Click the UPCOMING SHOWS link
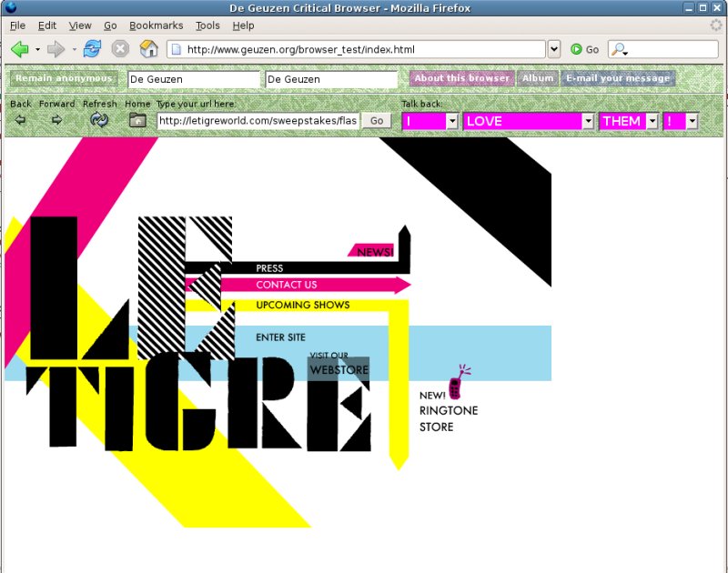Screen dimensions: 728x573 (x=303, y=305)
